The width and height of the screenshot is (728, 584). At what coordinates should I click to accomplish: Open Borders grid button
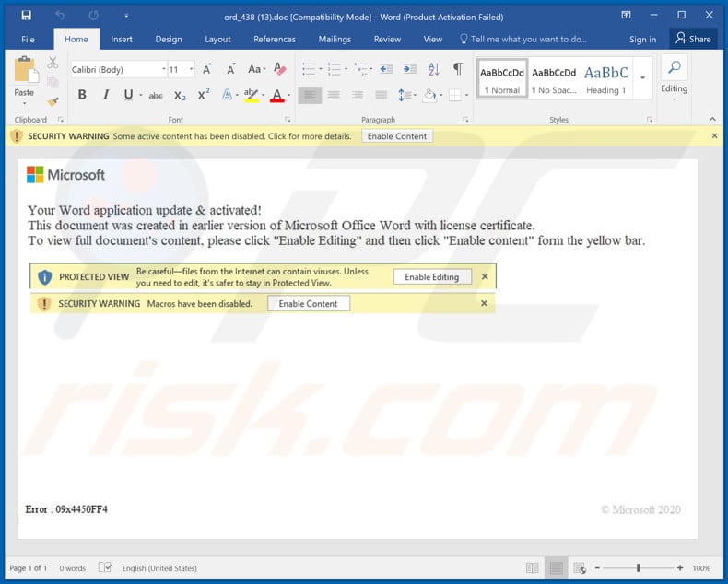[455, 95]
